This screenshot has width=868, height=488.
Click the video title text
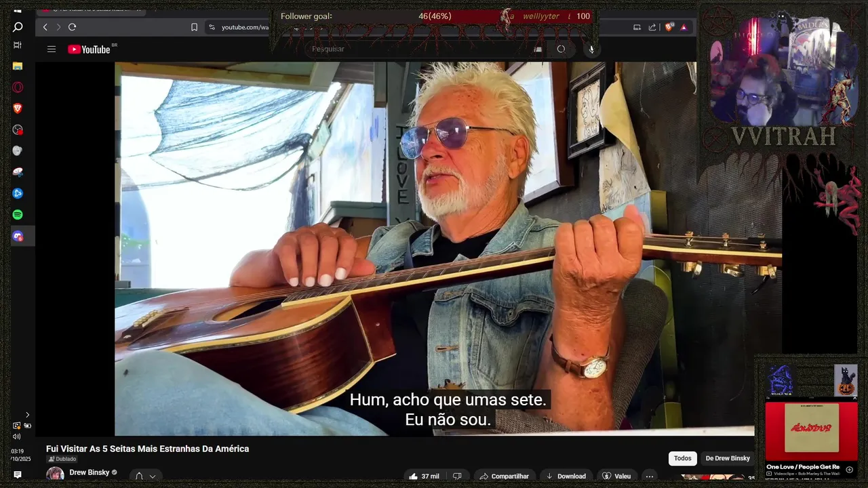click(147, 449)
